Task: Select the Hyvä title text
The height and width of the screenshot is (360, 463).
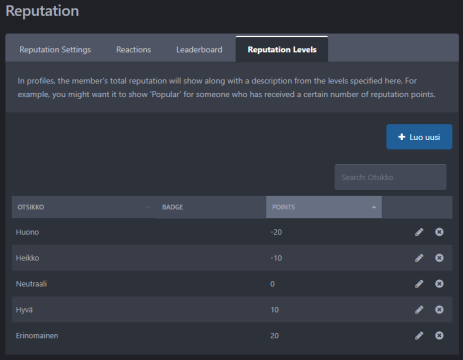Action: (x=24, y=310)
